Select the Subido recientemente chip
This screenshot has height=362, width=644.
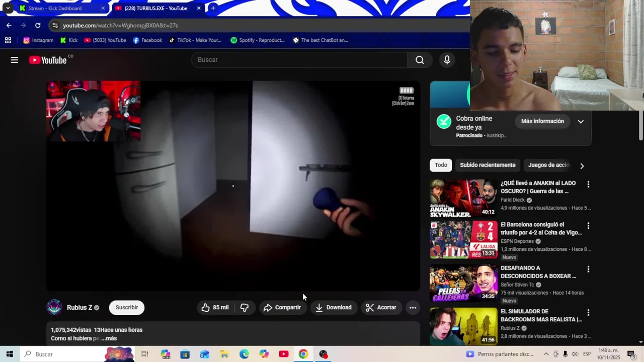click(x=488, y=165)
